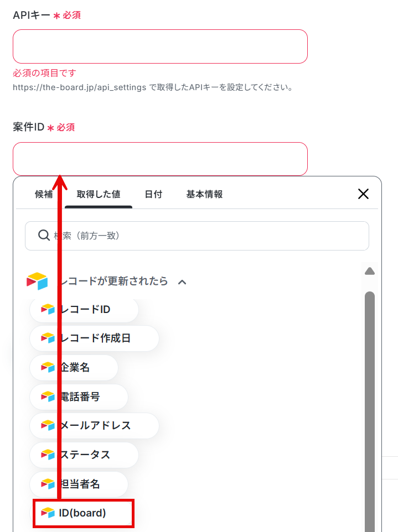The height and width of the screenshot is (532, 398).
Task: Select the 取得した値 tab
Action: 99,194
